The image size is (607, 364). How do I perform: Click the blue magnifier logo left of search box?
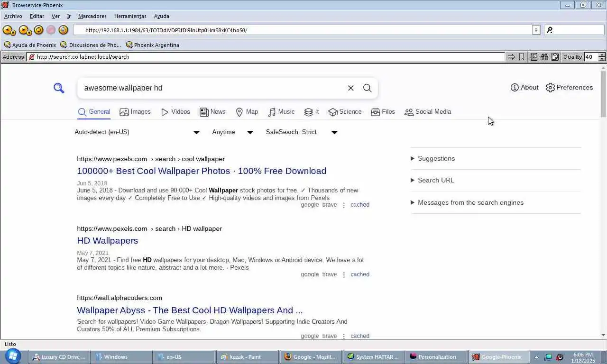tap(59, 88)
